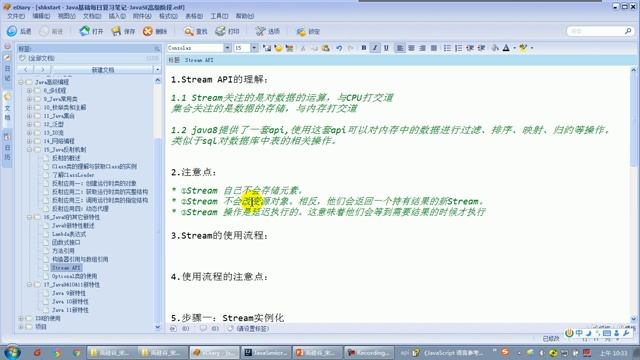640x360 pixels.
Task: Click the redo arrow icon
Action: coord(351,48)
